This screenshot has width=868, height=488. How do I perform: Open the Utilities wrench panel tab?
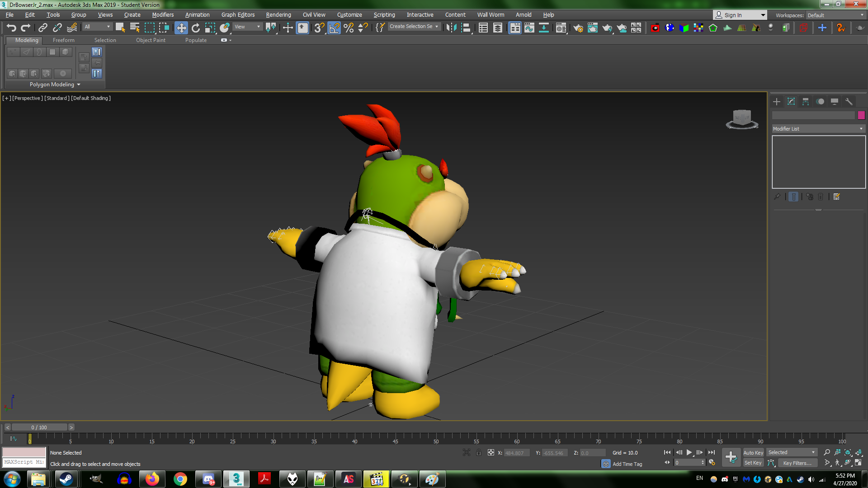point(849,102)
